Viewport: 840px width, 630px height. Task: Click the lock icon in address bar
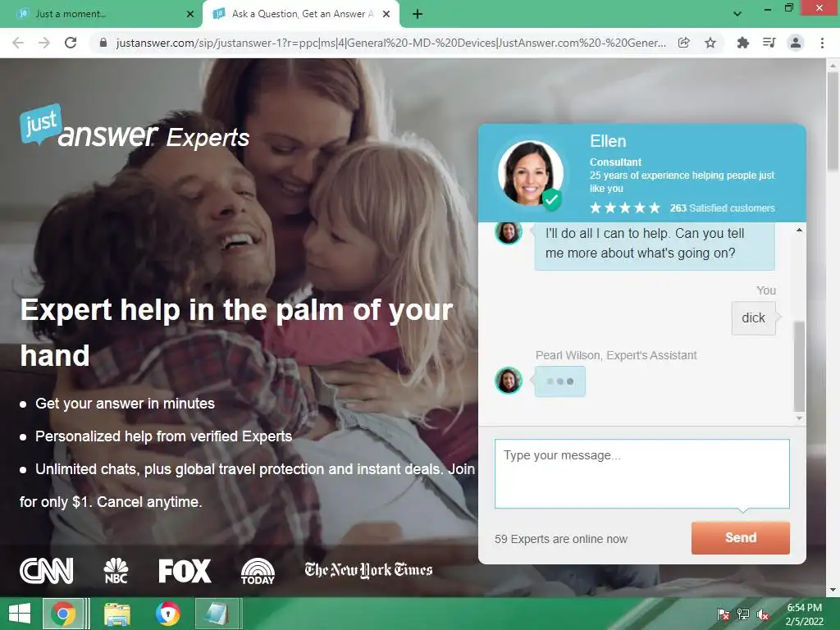click(103, 43)
